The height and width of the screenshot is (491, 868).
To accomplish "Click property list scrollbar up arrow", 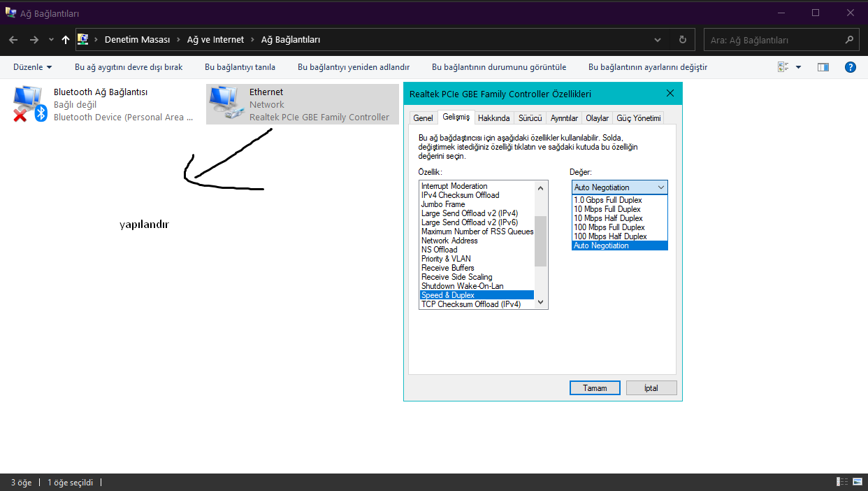I will point(541,187).
